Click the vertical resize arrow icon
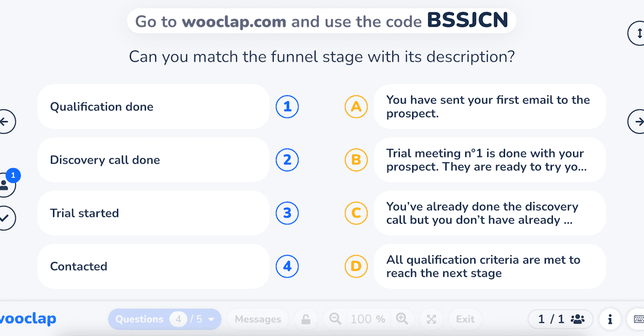The width and height of the screenshot is (644, 336). (638, 33)
